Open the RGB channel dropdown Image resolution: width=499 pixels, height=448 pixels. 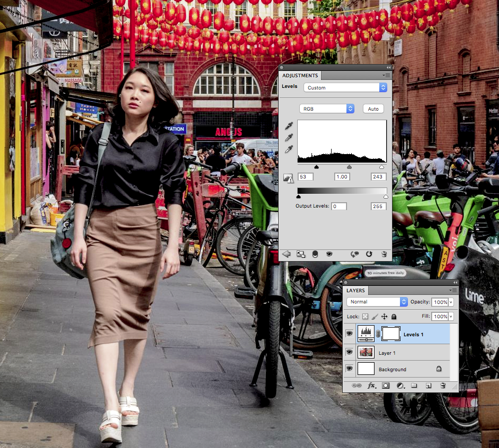326,109
